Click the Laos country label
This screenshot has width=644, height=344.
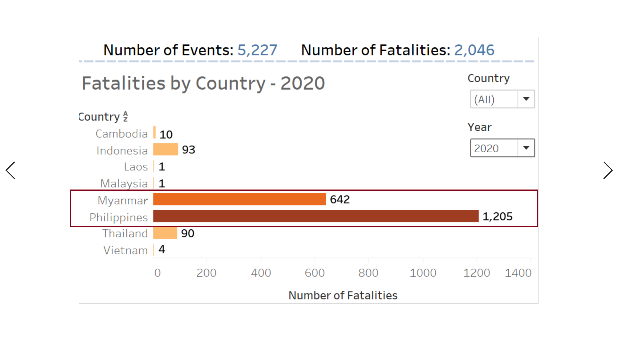tap(136, 166)
